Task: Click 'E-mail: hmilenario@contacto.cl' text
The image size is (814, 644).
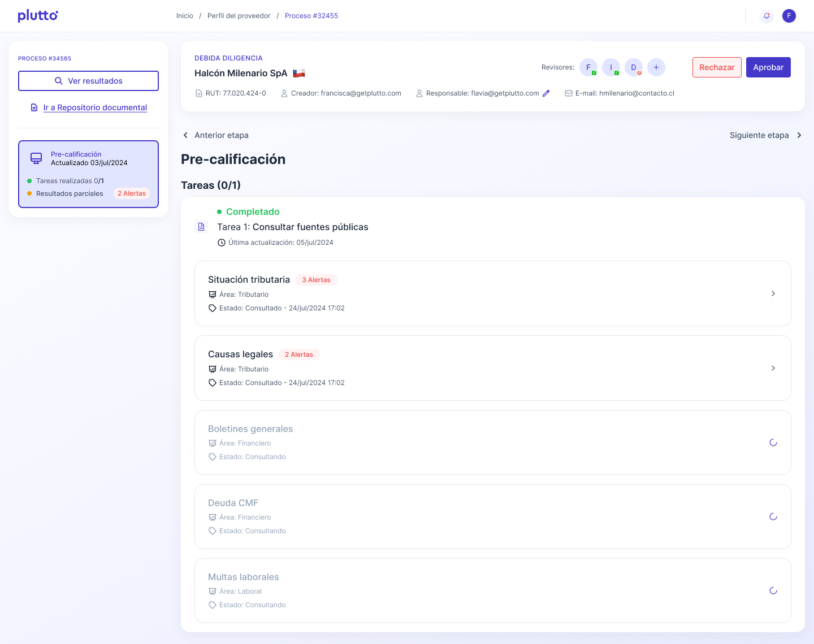Action: click(x=625, y=93)
